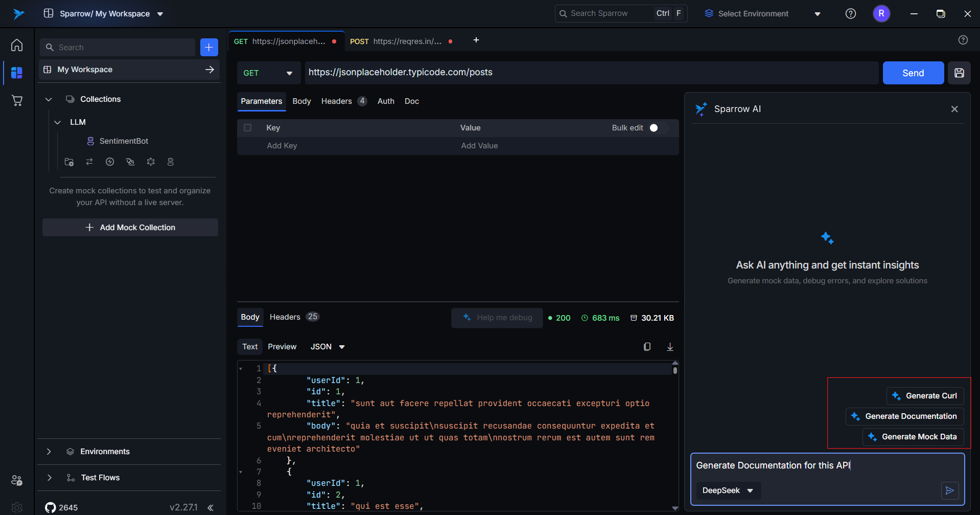This screenshot has width=980, height=515.
Task: Open the Doc tab
Action: (x=412, y=101)
